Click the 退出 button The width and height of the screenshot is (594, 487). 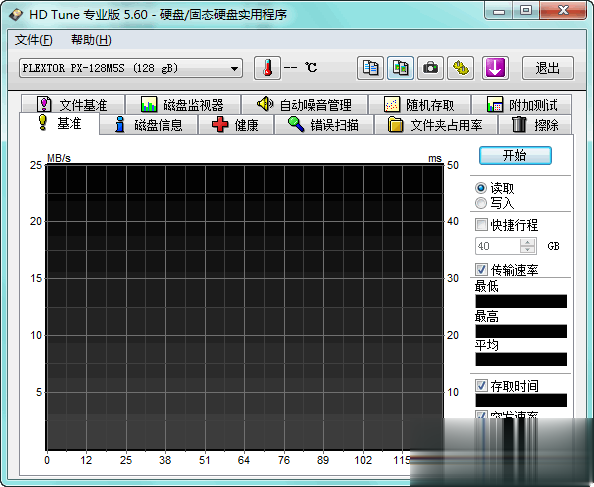[x=548, y=68]
